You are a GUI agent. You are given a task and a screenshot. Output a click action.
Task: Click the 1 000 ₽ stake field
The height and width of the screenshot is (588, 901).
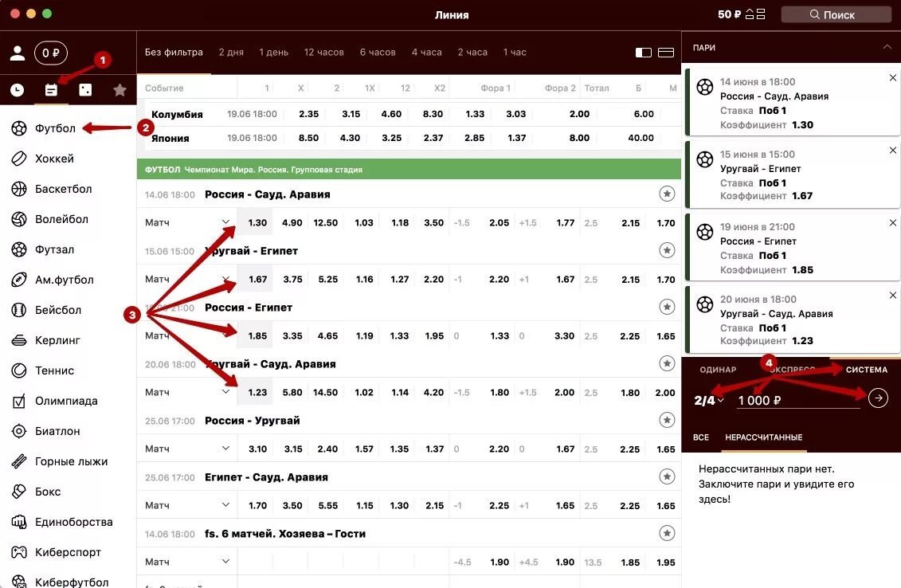tap(799, 400)
